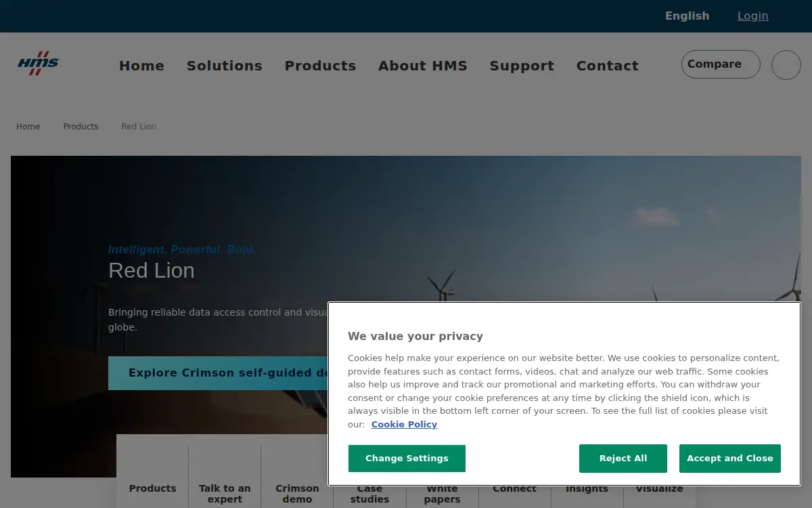Screen dimensions: 812x508
Task: Click Reject All cookies button
Action: (623, 459)
